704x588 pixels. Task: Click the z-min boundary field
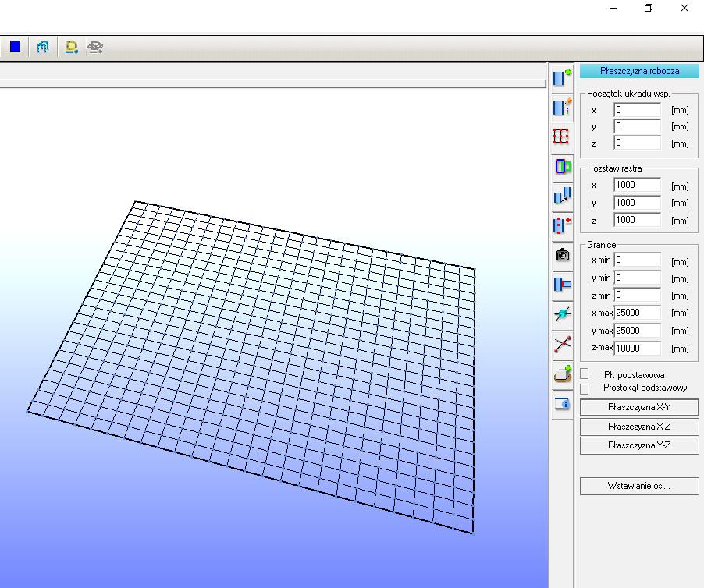pyautogui.click(x=637, y=295)
